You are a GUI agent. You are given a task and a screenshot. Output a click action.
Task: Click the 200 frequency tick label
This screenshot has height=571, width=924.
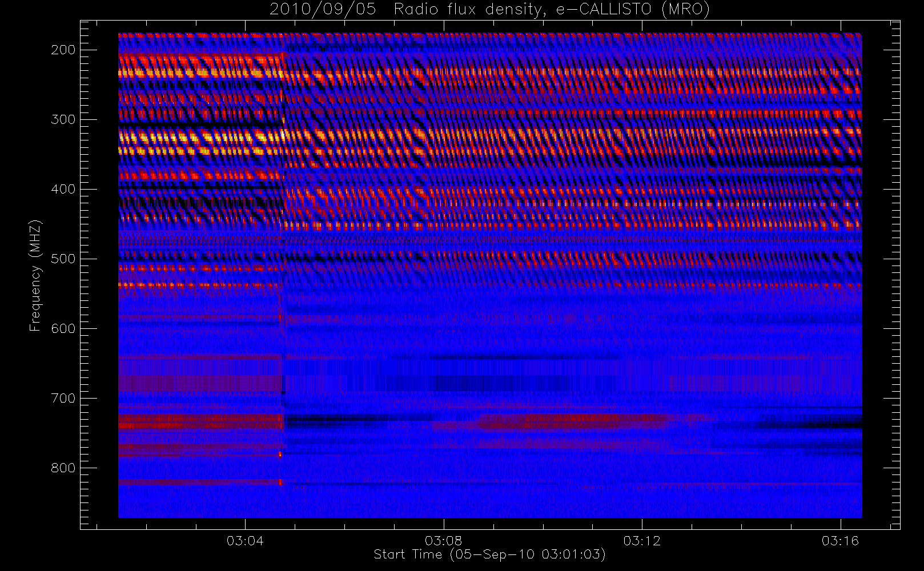pos(63,50)
